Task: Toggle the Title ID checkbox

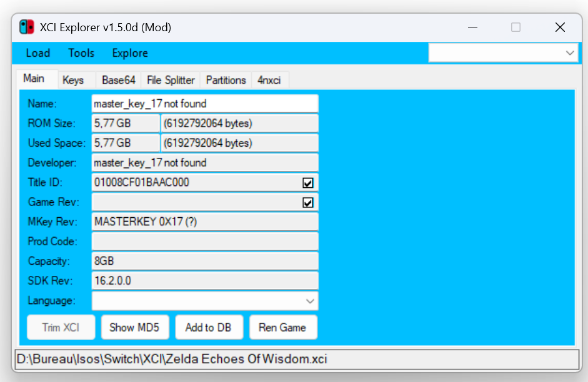Action: [x=308, y=183]
